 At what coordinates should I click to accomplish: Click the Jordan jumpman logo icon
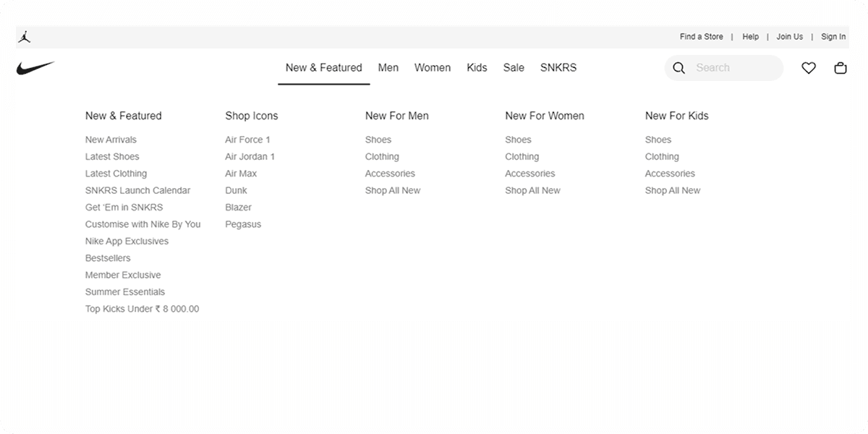coord(25,37)
